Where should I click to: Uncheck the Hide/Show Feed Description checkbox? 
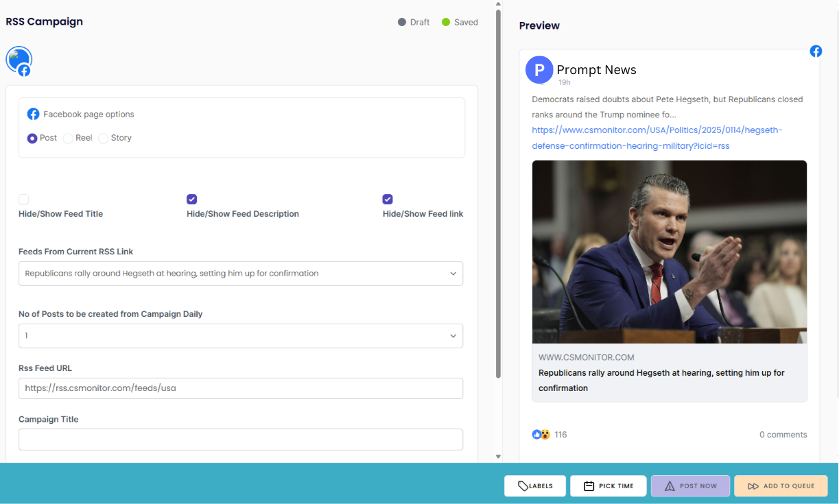pos(192,200)
